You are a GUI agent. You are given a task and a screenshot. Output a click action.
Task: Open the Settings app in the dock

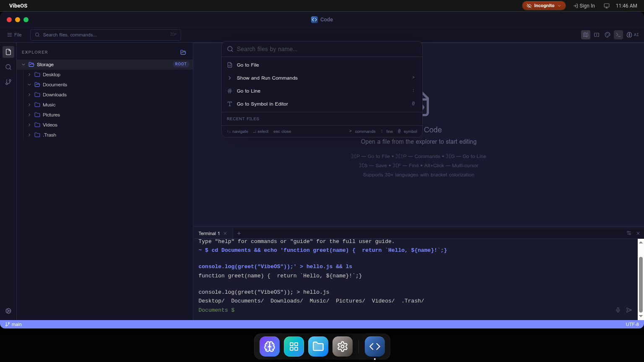click(343, 346)
